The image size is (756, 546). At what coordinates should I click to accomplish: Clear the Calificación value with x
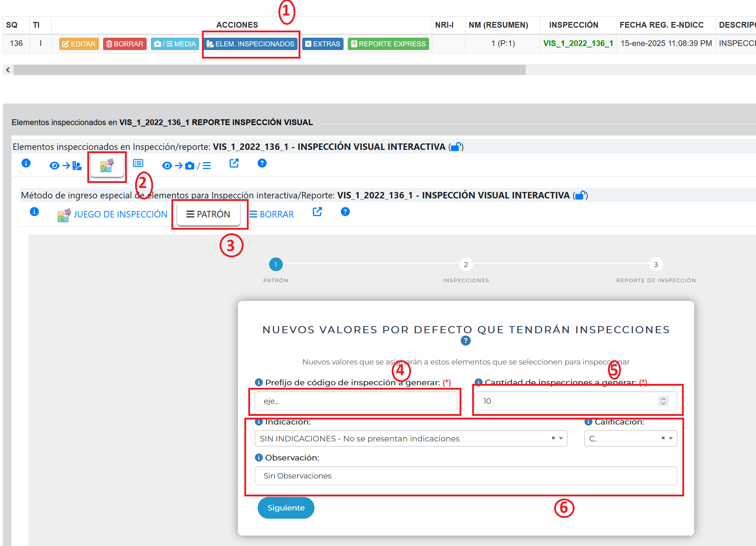pyautogui.click(x=663, y=438)
